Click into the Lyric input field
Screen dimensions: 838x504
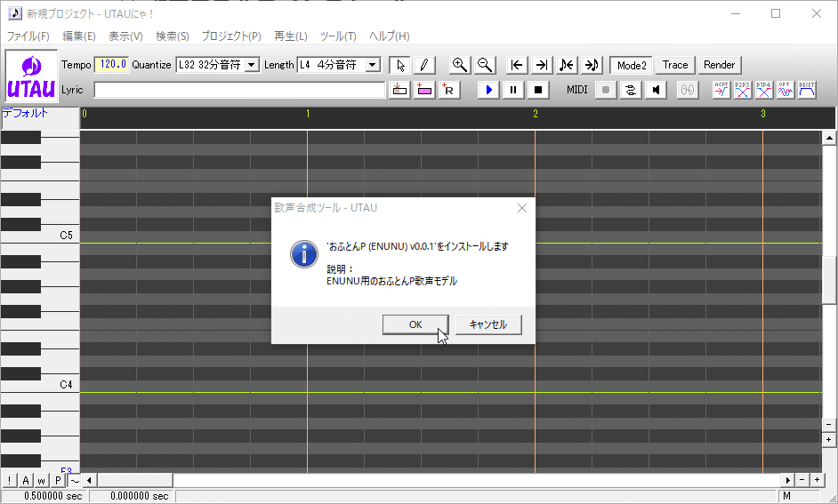[x=239, y=90]
